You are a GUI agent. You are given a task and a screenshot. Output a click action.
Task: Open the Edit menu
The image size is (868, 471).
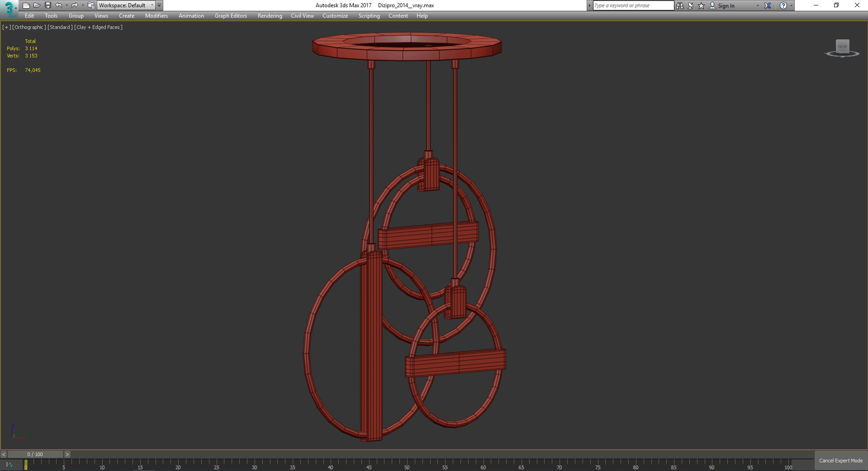tap(29, 16)
